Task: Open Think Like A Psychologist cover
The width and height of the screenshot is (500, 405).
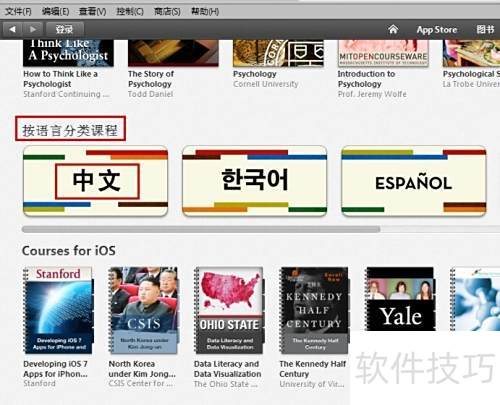Action: point(68,53)
